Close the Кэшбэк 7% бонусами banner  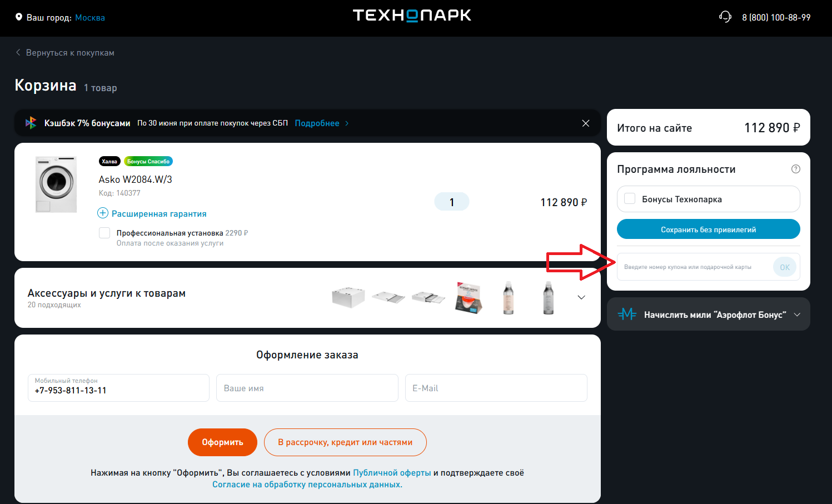pyautogui.click(x=586, y=123)
